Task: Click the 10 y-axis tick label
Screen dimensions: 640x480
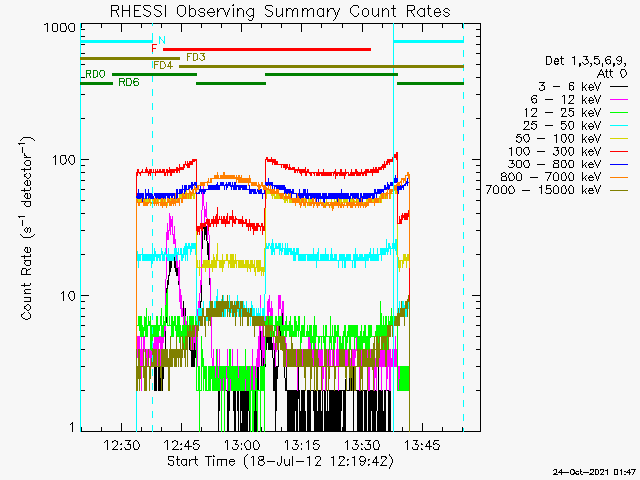Action: (68, 296)
